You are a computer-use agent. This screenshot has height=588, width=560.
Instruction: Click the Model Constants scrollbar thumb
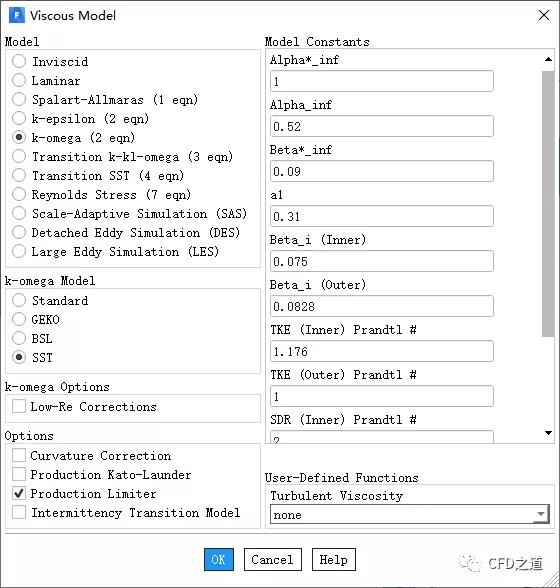click(548, 204)
